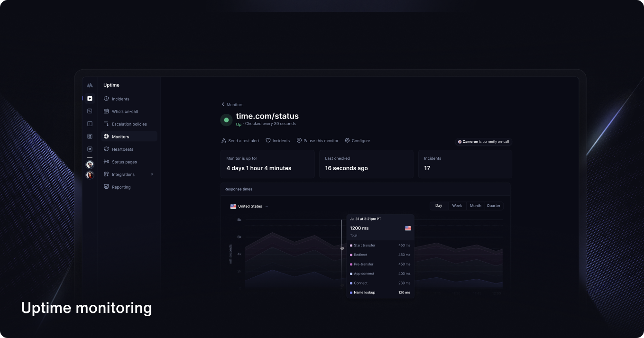The height and width of the screenshot is (338, 644).
Task: Collapse back to Monitors list via back chevron
Action: (x=223, y=104)
